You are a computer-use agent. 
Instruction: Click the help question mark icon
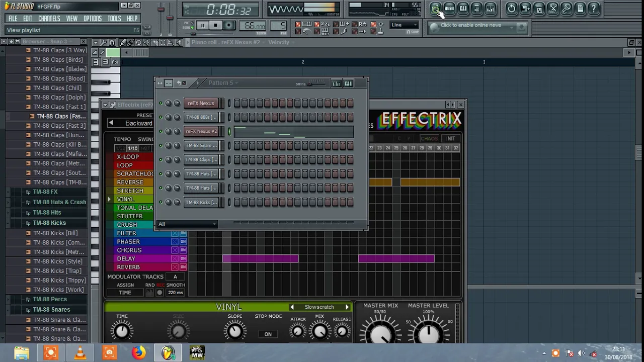pyautogui.click(x=593, y=8)
